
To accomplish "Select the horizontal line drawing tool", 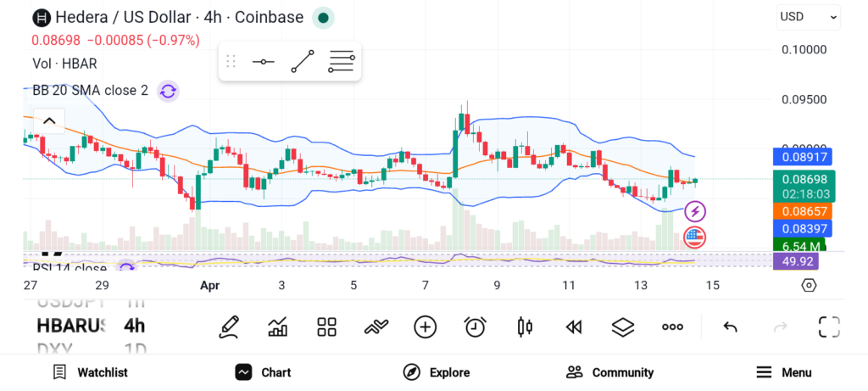I will point(264,62).
